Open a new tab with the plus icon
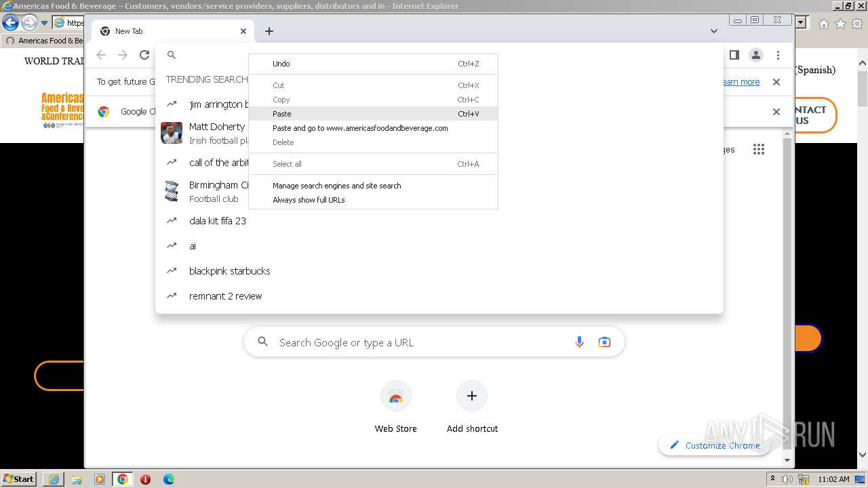The height and width of the screenshot is (488, 868). pyautogui.click(x=269, y=31)
